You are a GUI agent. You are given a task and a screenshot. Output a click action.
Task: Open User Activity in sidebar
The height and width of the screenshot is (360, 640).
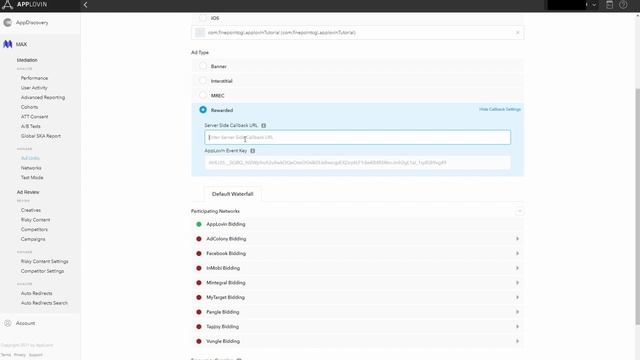(x=34, y=88)
